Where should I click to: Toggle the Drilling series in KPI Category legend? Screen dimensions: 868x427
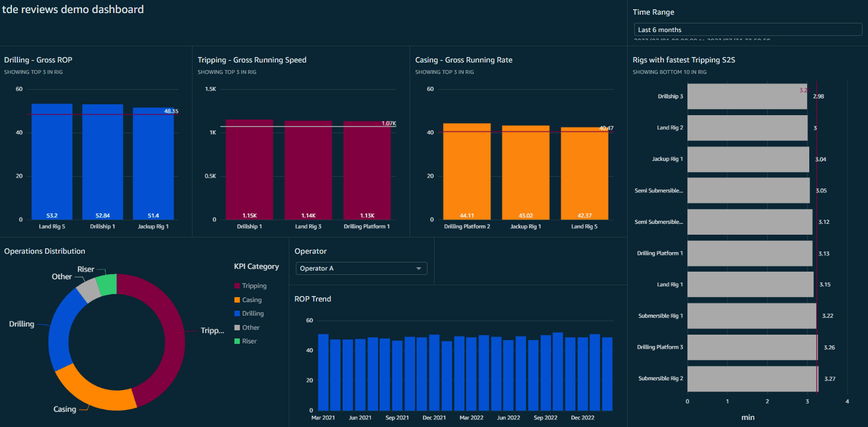pyautogui.click(x=252, y=313)
